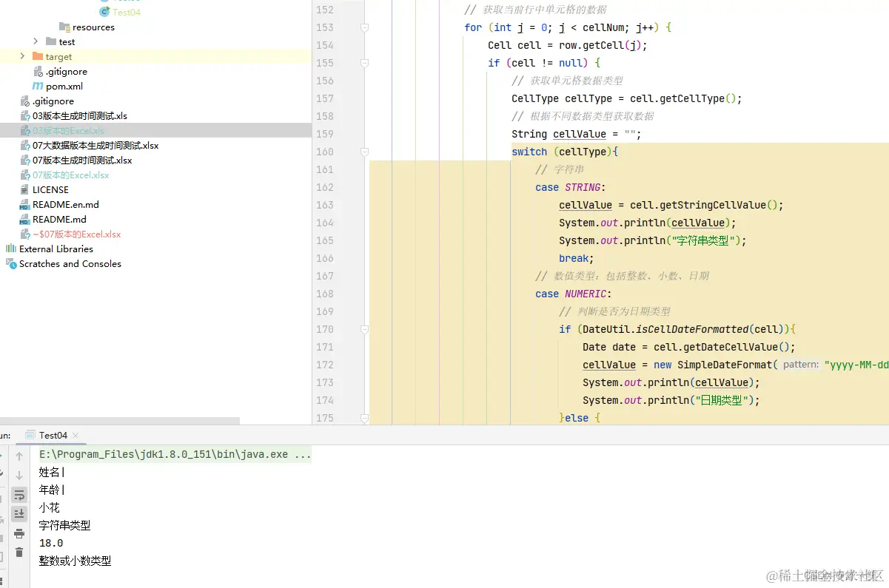Open the java.exe command line link
889x588 pixels.
(175, 454)
